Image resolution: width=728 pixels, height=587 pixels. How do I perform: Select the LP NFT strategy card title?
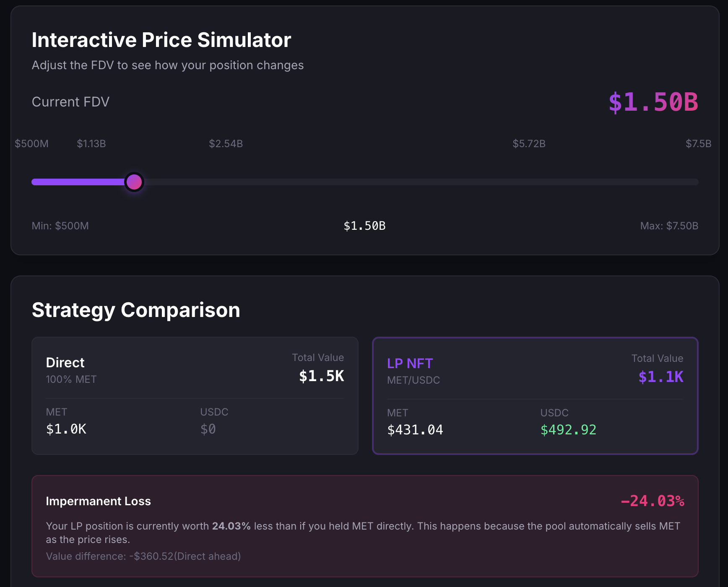(410, 364)
